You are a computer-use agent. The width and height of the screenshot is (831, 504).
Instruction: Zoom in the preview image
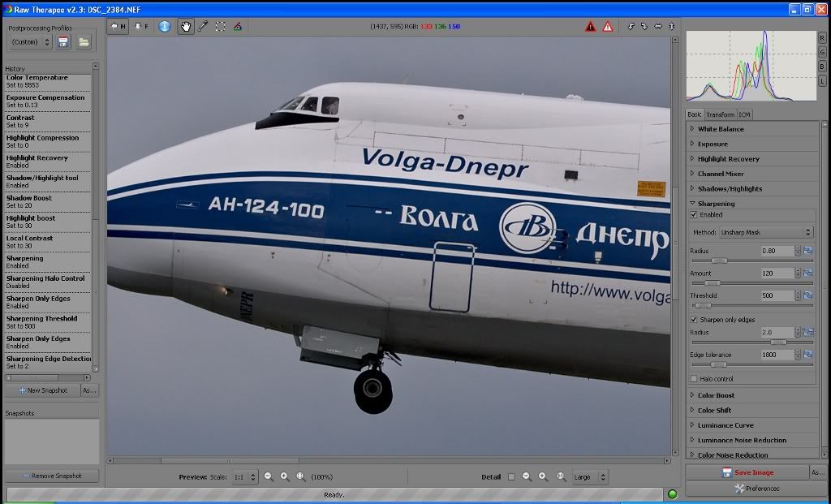pos(285,476)
